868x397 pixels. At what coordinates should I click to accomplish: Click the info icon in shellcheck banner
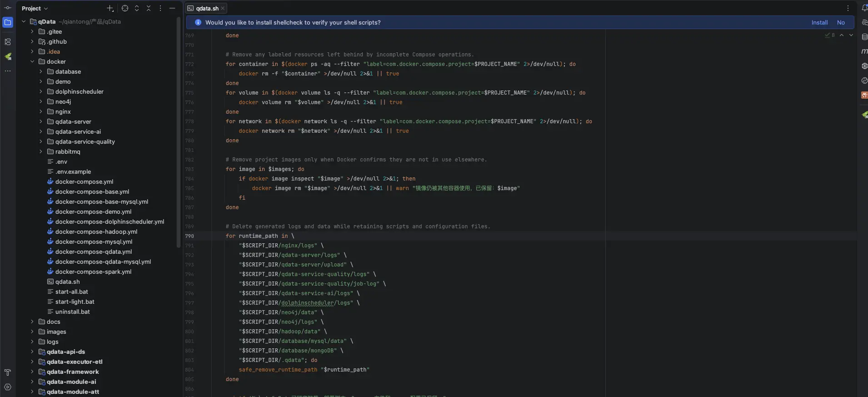point(198,22)
